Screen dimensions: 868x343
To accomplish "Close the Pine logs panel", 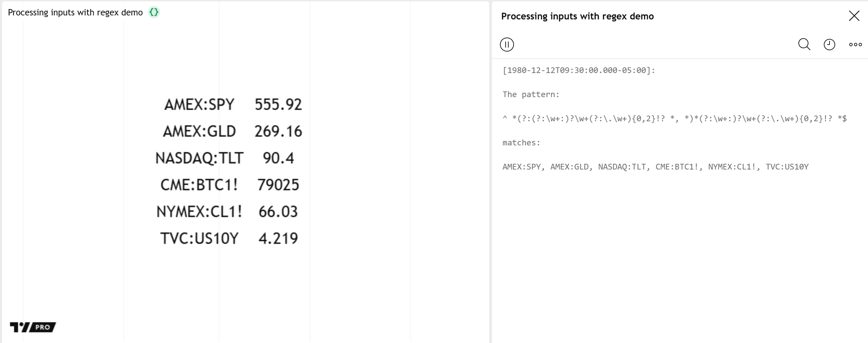I will tap(854, 16).
